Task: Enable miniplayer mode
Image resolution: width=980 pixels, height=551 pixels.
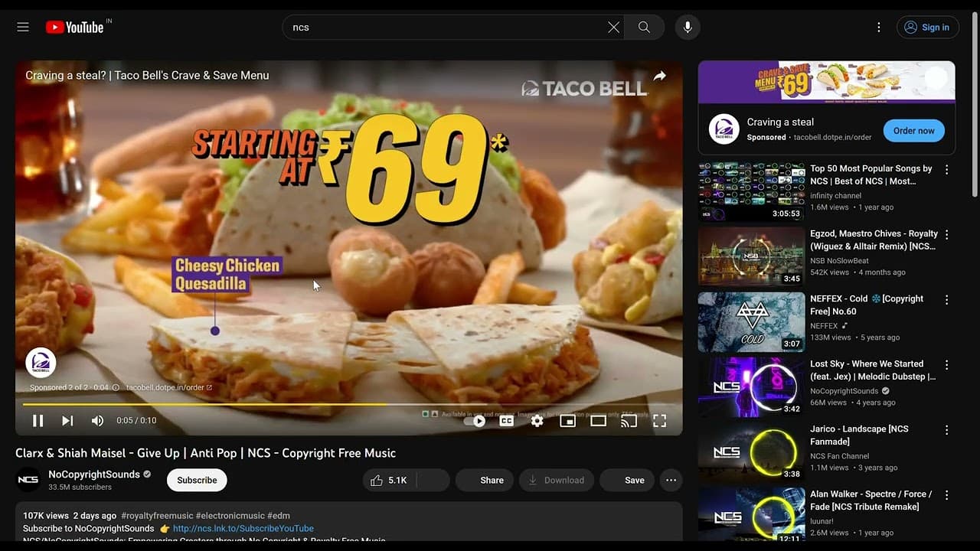Action: coord(567,420)
